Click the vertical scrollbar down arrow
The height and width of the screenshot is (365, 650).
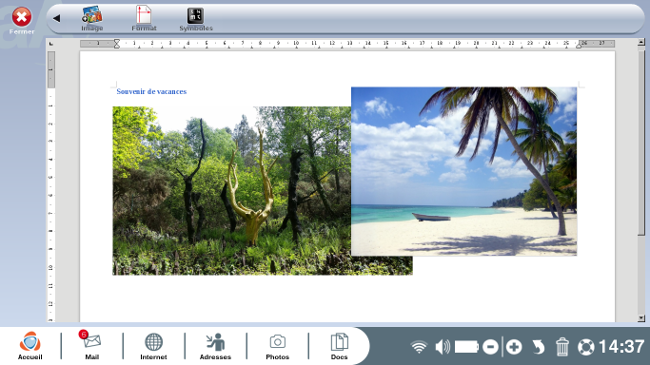(641, 318)
